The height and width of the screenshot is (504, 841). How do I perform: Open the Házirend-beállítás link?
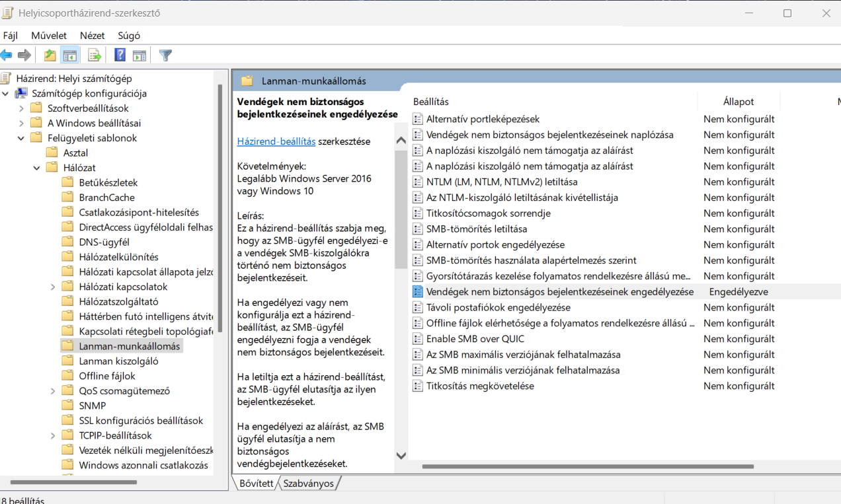276,141
